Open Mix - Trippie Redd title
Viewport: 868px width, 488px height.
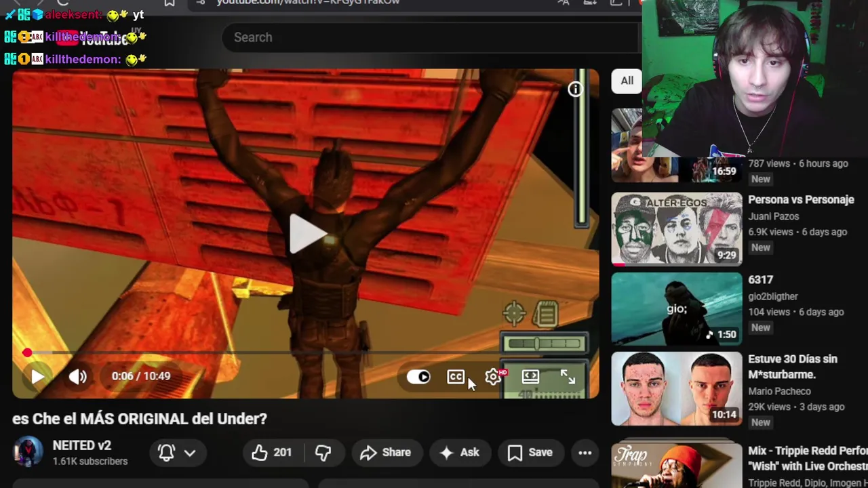808,458
